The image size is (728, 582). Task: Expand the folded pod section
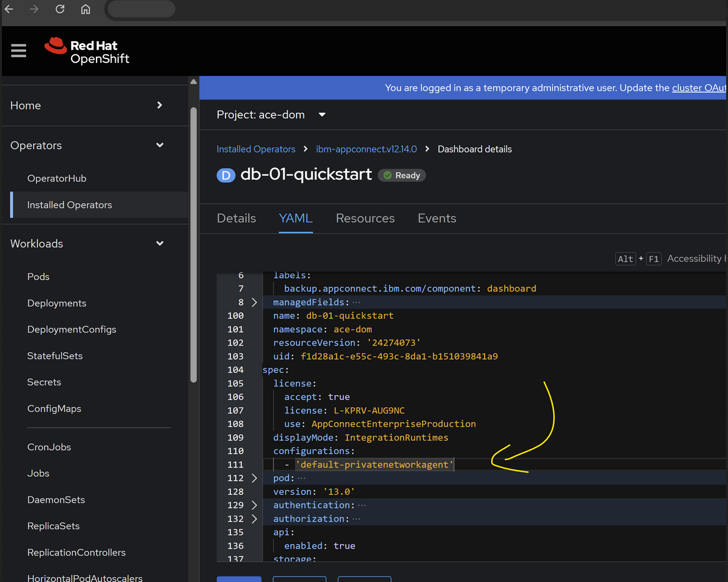254,478
